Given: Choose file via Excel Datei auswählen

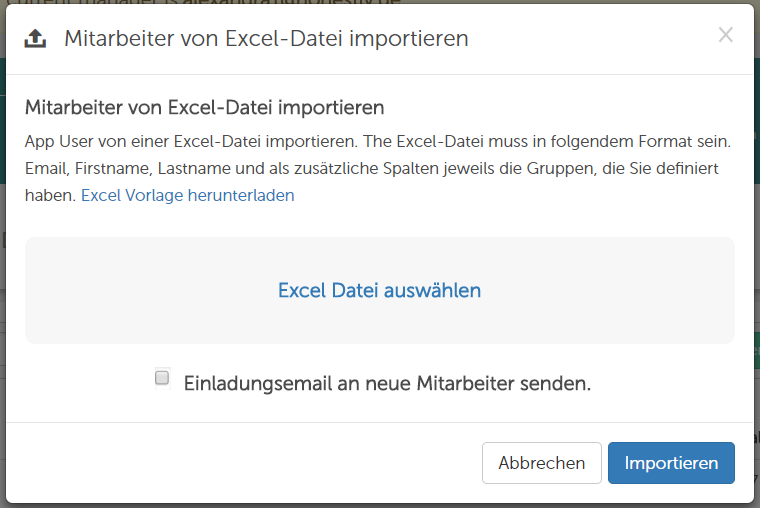Looking at the screenshot, I should coord(380,290).
